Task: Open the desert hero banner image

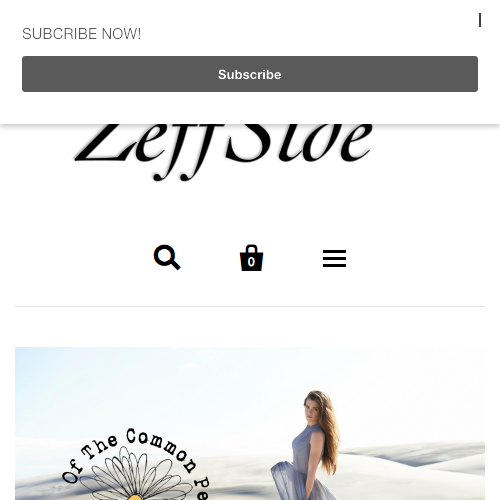Action: (x=250, y=423)
